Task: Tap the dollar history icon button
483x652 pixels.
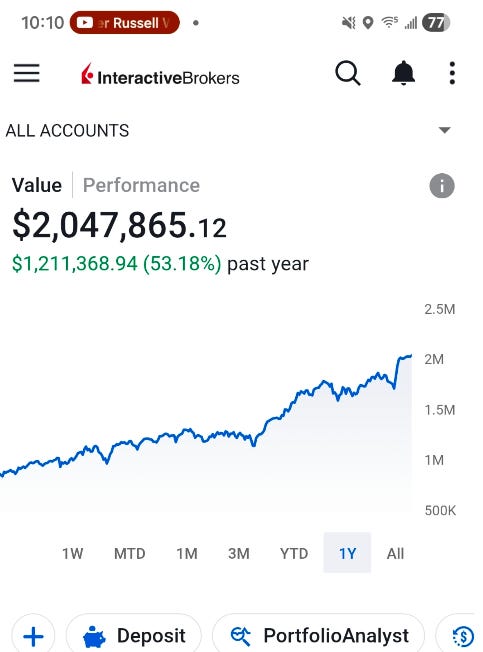Action: pyautogui.click(x=462, y=636)
